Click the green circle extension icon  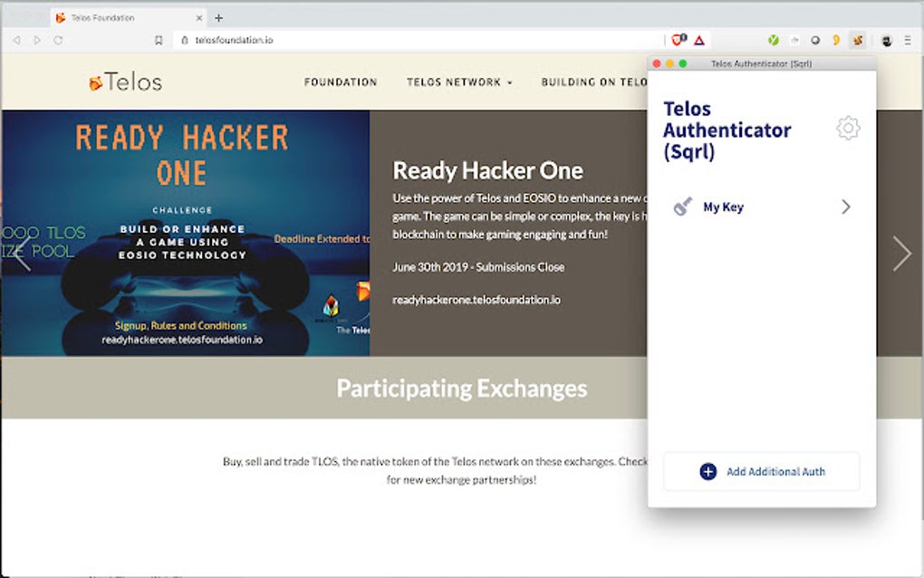point(773,40)
